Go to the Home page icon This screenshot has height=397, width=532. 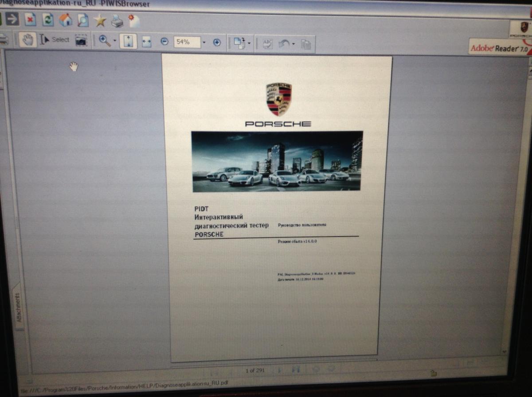tap(65, 20)
